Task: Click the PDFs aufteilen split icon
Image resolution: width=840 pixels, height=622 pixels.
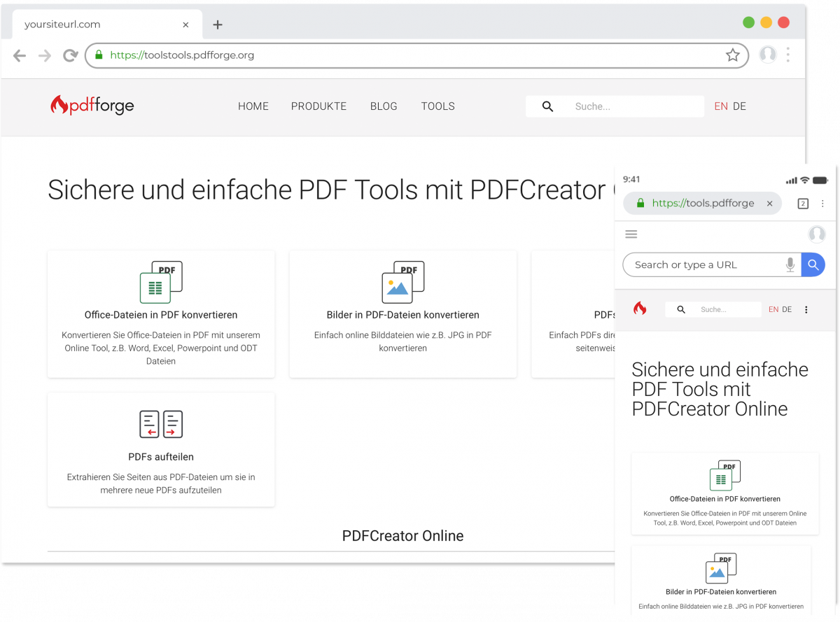Action: pos(161,424)
